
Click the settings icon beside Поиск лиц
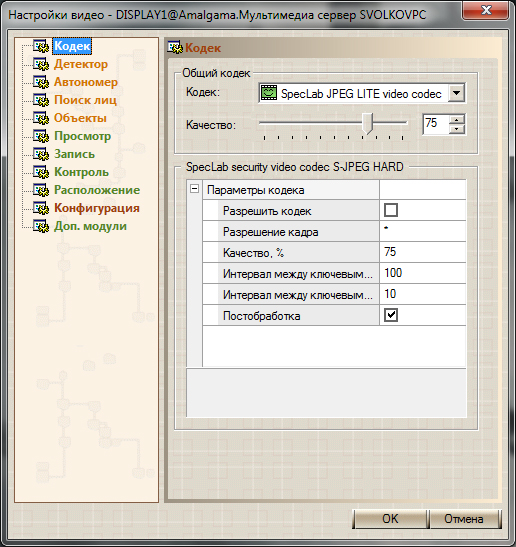[x=41, y=100]
